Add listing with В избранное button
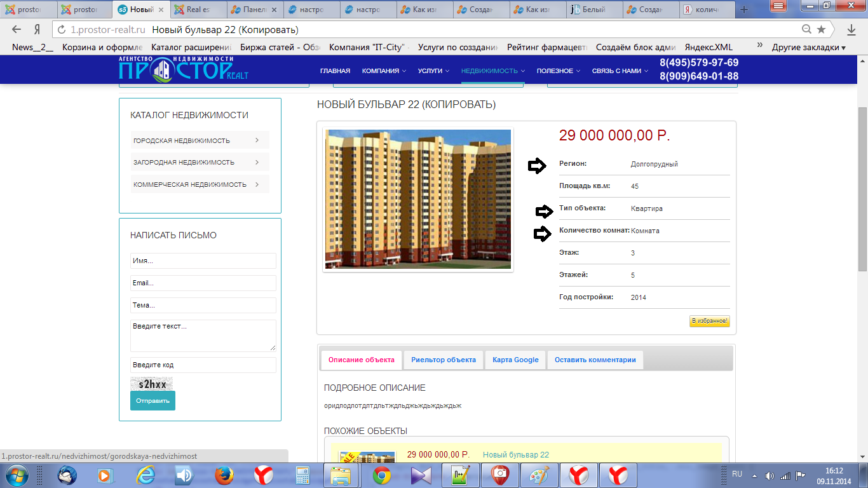 coord(709,322)
